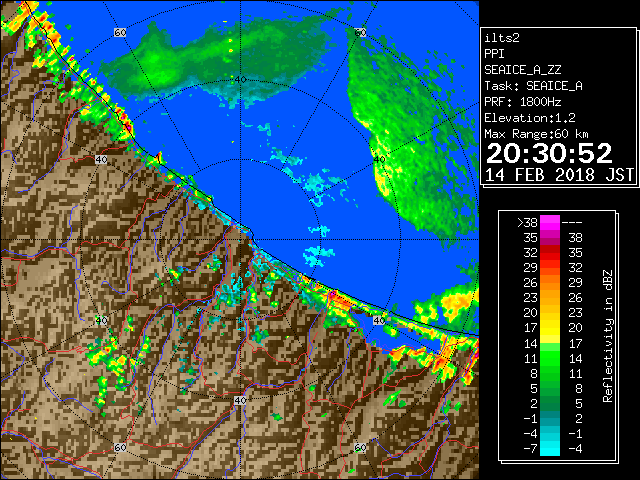Click the 'Reflectivity in dBZ' legend title

click(x=608, y=336)
